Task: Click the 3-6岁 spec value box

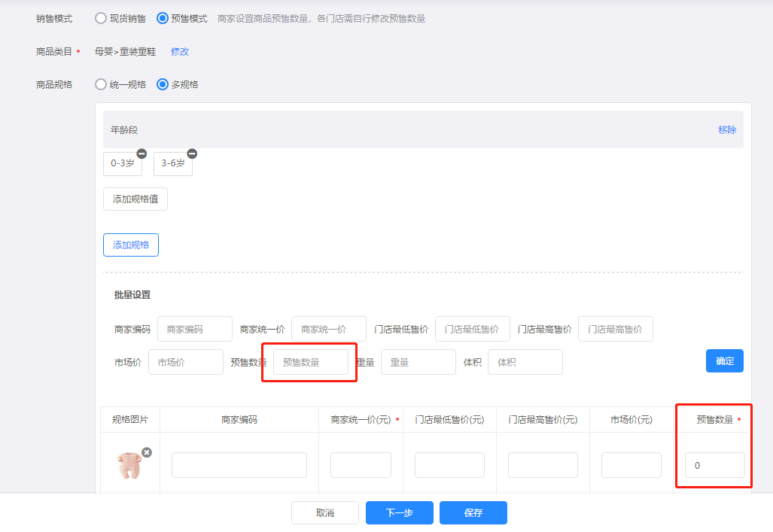Action: coord(173,164)
